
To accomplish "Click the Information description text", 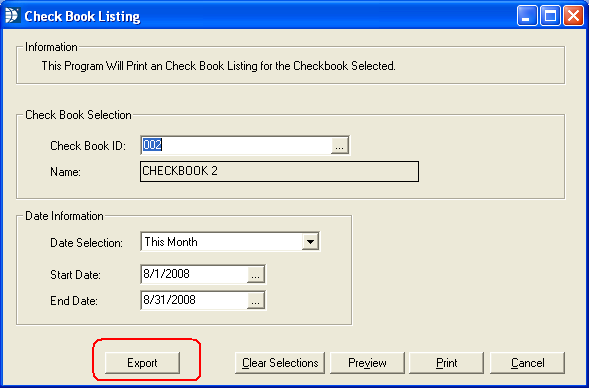I will click(x=219, y=66).
